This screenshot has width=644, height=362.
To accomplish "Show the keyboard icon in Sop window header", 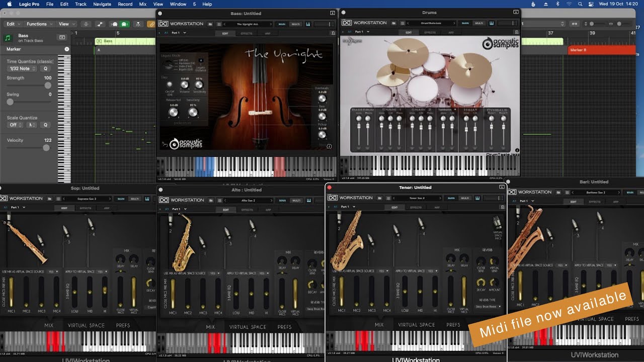I will click(x=147, y=199).
